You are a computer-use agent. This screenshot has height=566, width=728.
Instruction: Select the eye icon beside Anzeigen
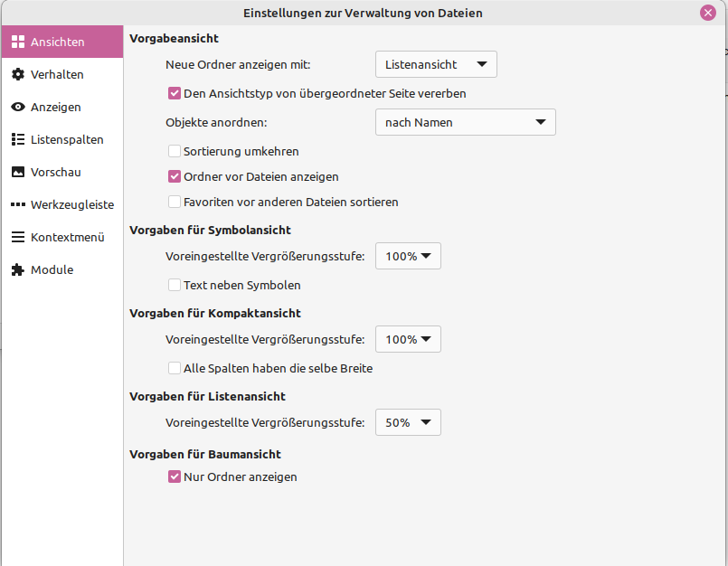coord(16,107)
